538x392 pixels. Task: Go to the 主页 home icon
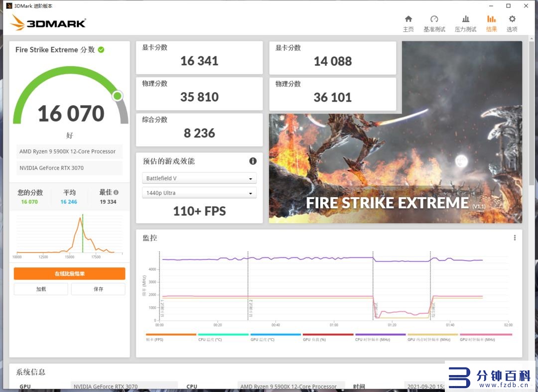coord(408,19)
